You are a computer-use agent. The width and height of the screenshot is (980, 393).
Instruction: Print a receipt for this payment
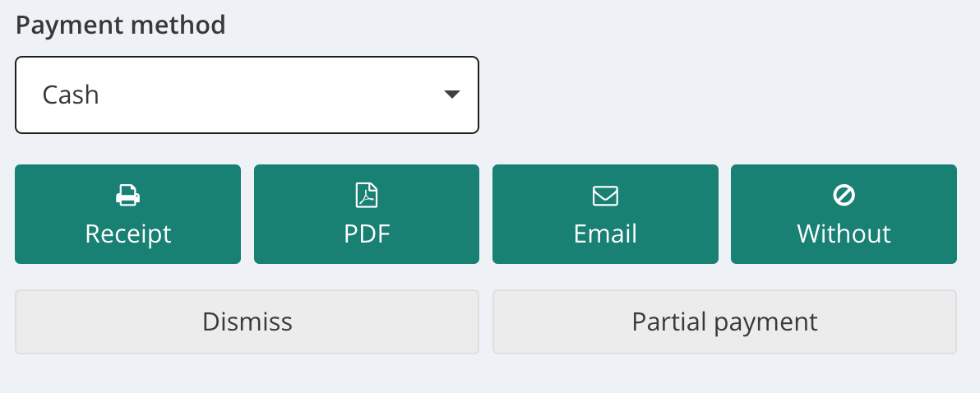(x=127, y=215)
